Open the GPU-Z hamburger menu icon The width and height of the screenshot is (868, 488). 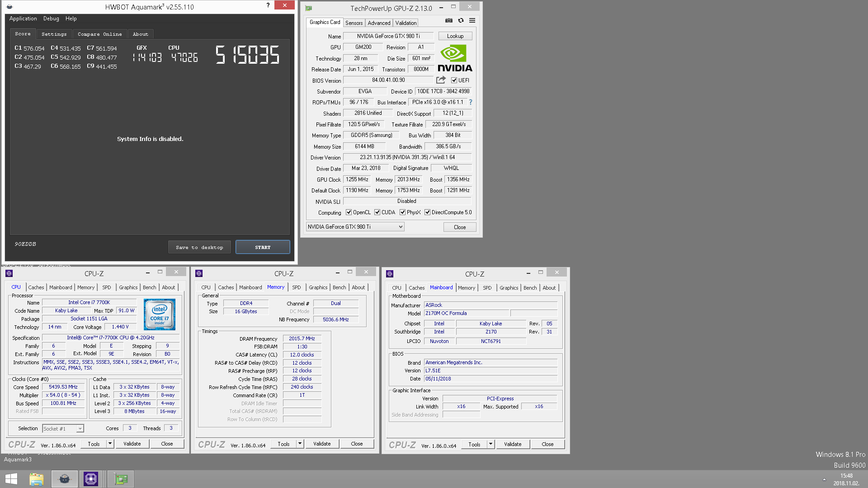point(472,20)
